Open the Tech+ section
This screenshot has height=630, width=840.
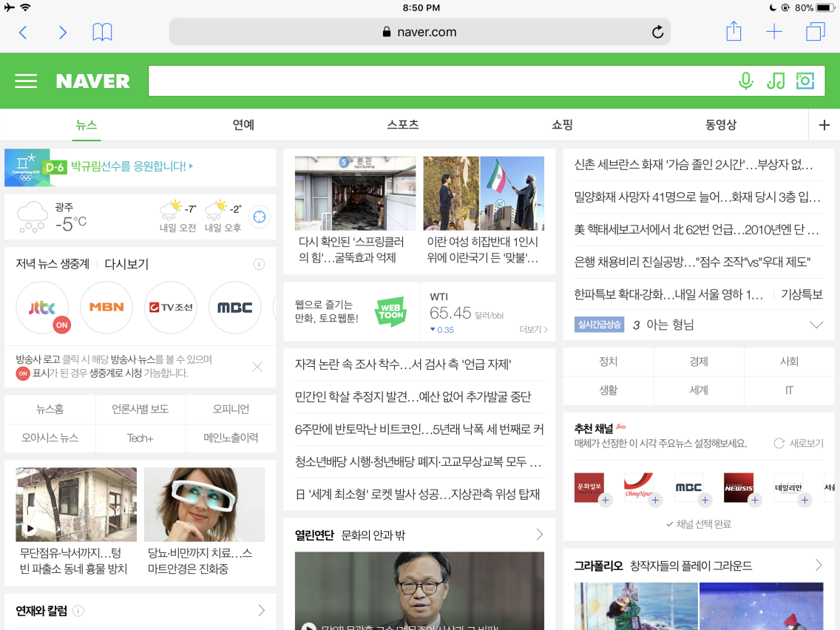coord(140,438)
